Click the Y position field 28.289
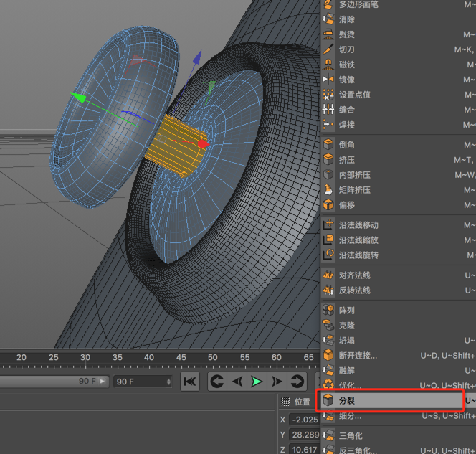The height and width of the screenshot is (454, 476). coord(305,435)
